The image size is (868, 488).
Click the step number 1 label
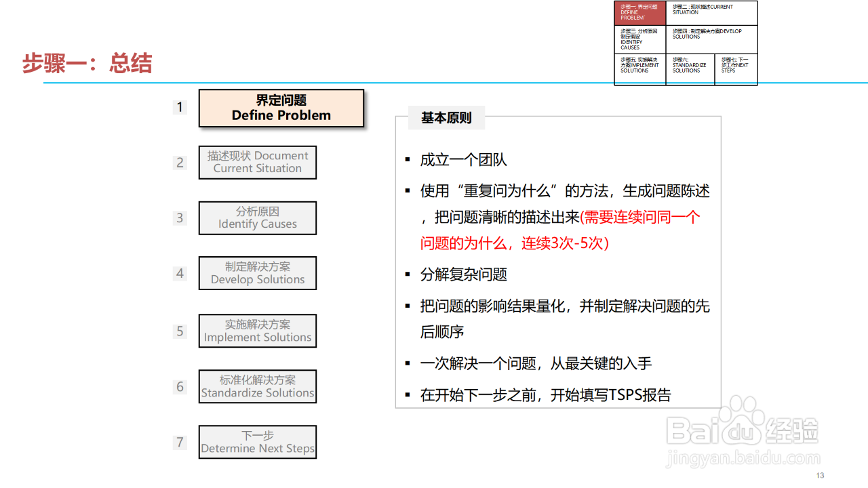[x=180, y=107]
